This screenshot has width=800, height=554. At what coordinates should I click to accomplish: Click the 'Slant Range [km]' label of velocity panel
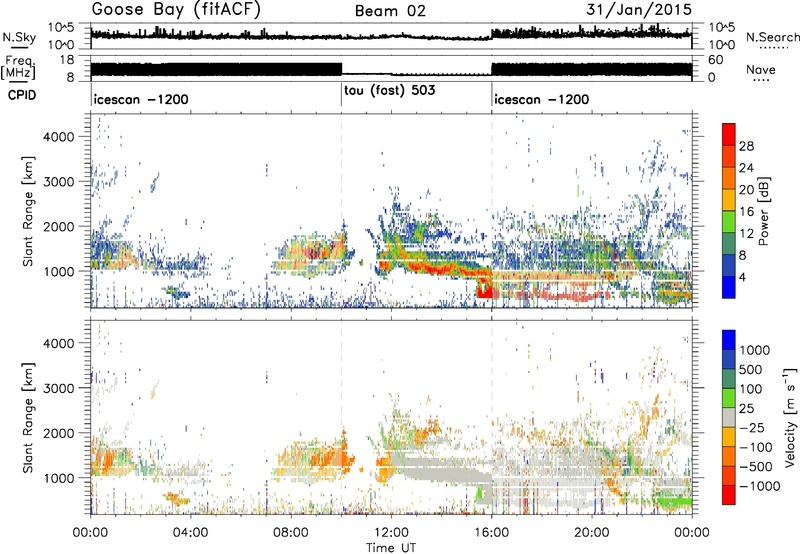pos(28,418)
